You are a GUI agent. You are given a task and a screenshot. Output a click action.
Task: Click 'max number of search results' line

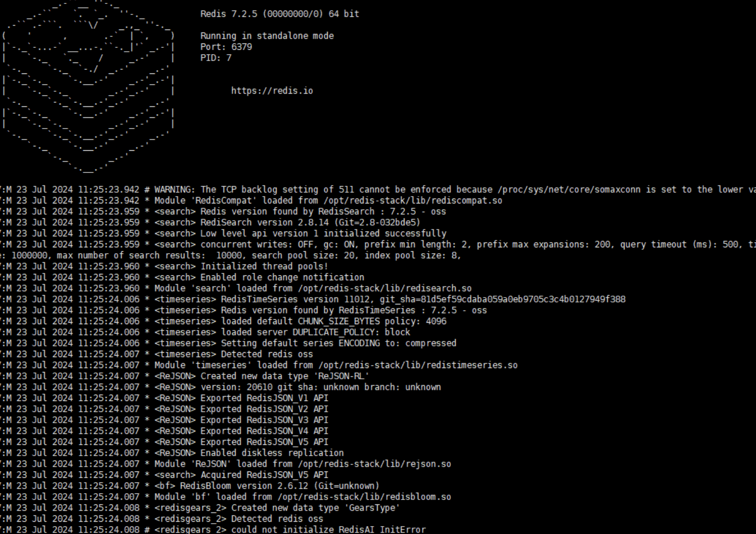tap(230, 255)
